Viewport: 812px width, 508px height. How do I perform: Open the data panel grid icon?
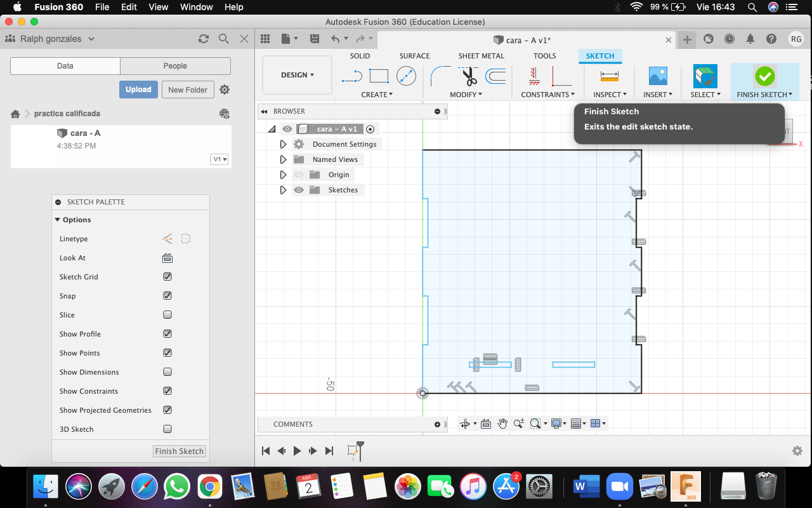tap(265, 39)
